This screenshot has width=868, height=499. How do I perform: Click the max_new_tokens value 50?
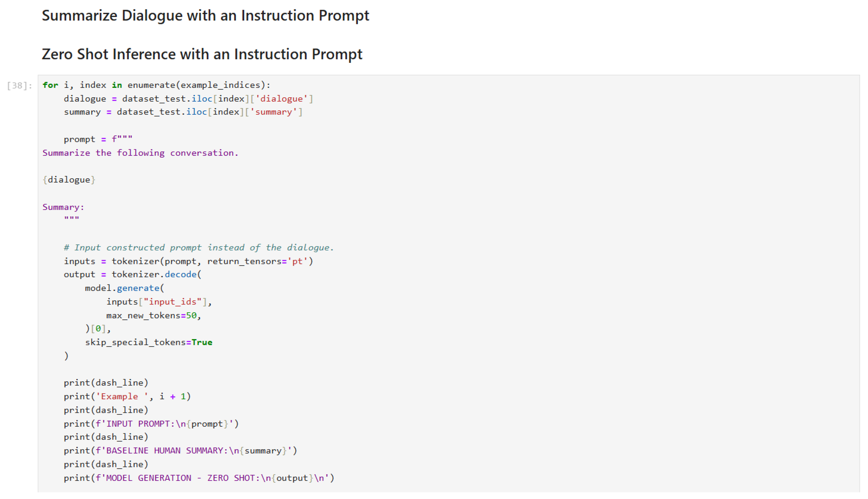pos(191,316)
